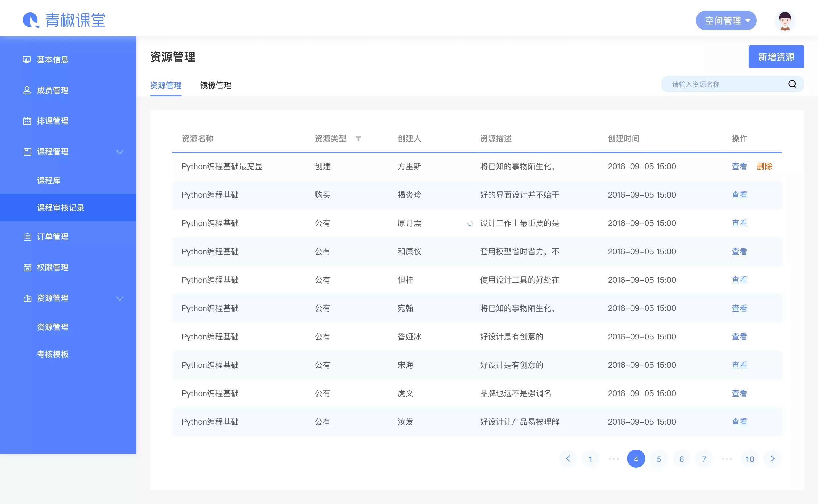Collapse the 资源管理 sidebar chevron
The width and height of the screenshot is (818, 504).
[120, 298]
